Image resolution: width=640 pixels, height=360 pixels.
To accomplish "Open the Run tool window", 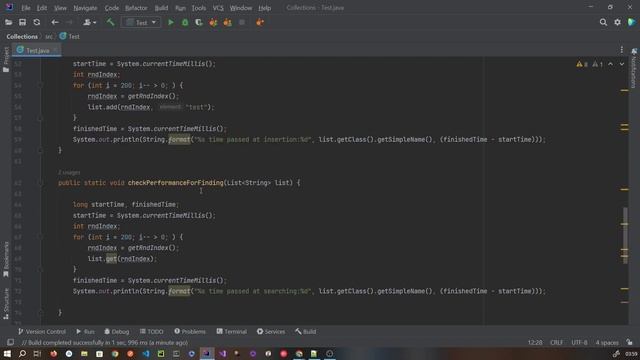I will tap(85, 331).
